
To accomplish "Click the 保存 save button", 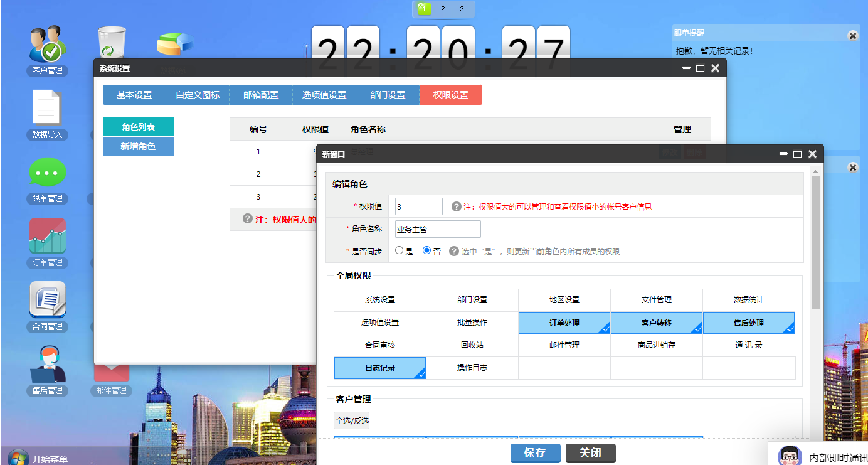I will 535,452.
